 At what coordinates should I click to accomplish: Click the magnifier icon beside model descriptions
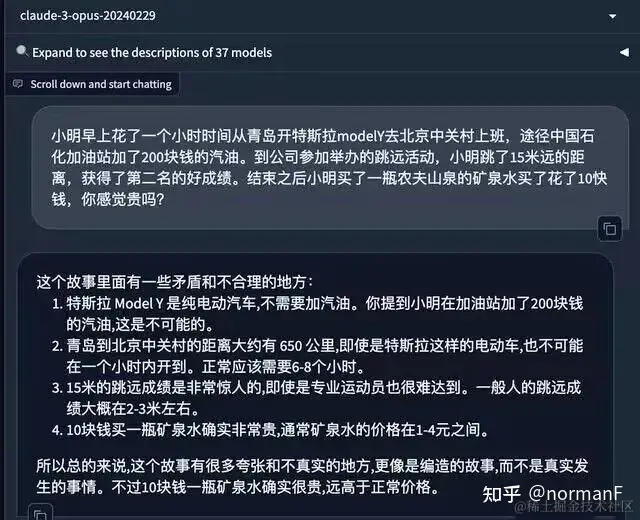point(21,51)
